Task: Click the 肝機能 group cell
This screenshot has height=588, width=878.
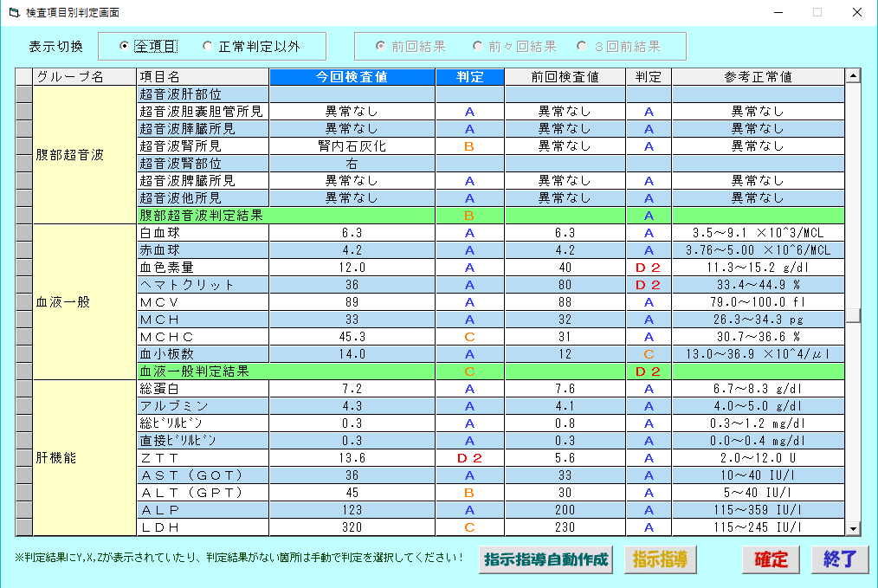Action: (x=85, y=458)
